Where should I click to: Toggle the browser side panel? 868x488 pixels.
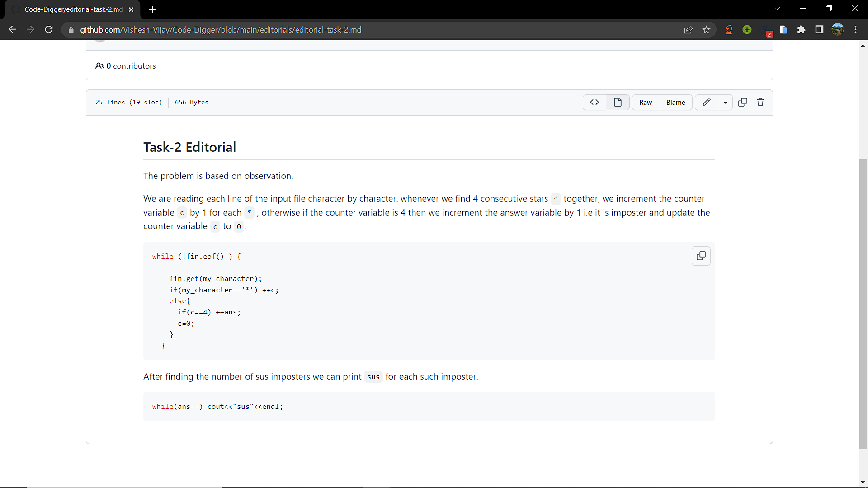point(819,30)
